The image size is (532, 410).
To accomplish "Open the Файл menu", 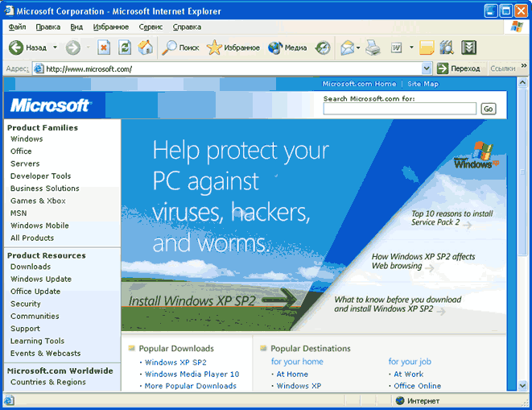I will pyautogui.click(x=17, y=27).
